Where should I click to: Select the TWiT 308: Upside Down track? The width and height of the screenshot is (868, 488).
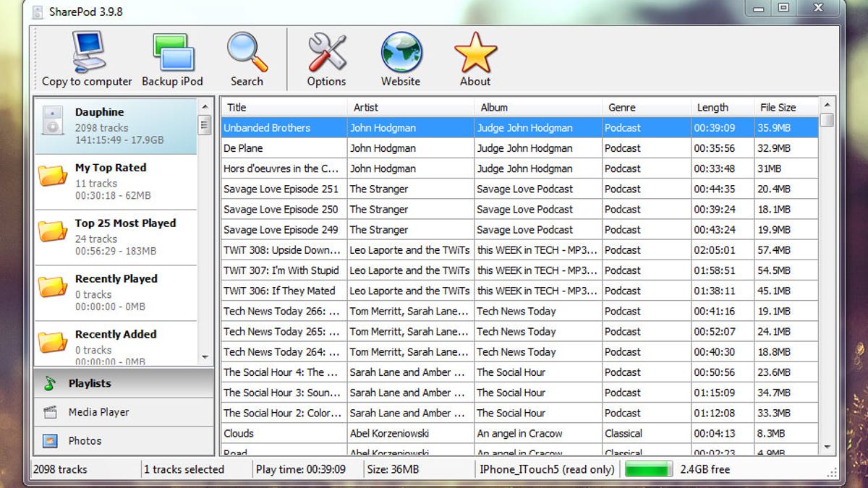pyautogui.click(x=519, y=250)
